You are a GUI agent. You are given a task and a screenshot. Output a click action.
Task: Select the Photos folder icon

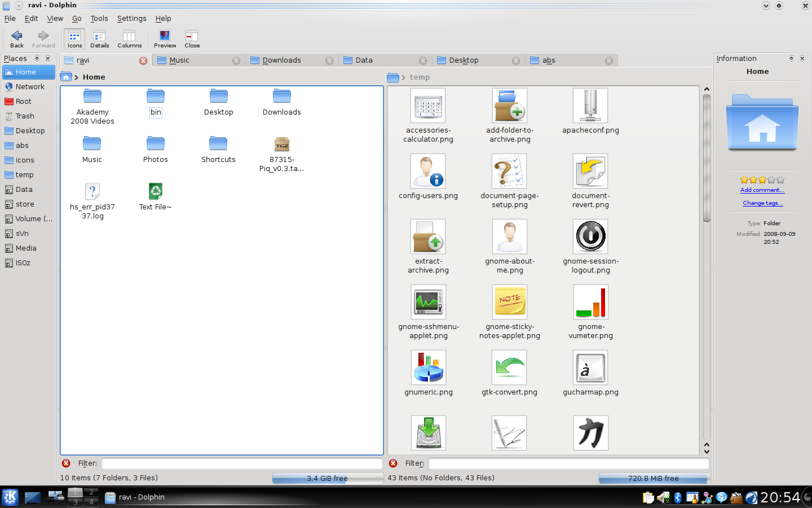point(156,150)
